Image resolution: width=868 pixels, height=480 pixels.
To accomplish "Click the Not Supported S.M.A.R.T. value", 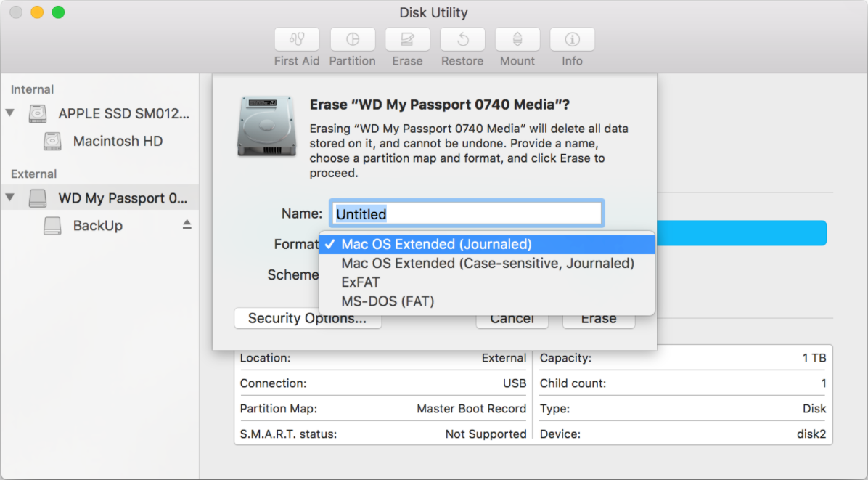I will (x=486, y=434).
